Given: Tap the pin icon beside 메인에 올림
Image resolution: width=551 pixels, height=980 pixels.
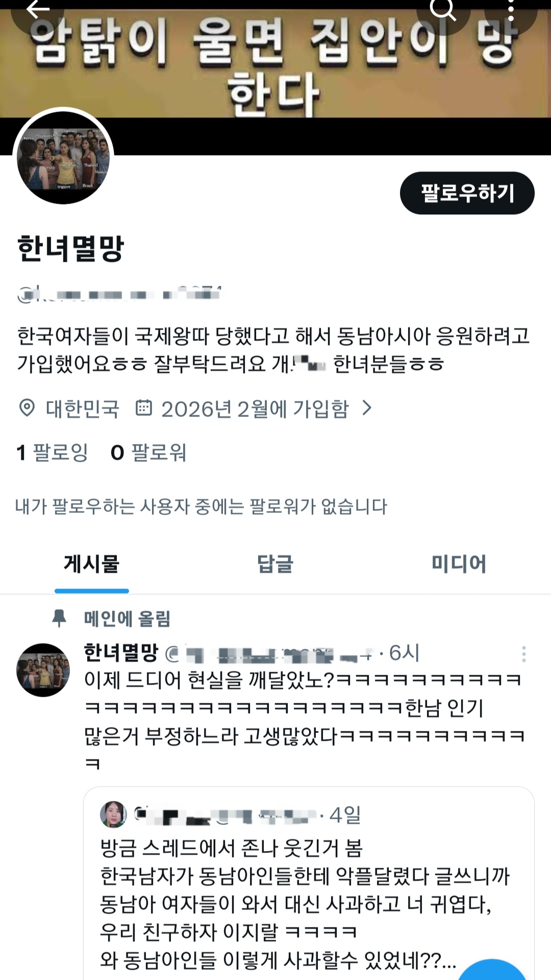Looking at the screenshot, I should 60,618.
